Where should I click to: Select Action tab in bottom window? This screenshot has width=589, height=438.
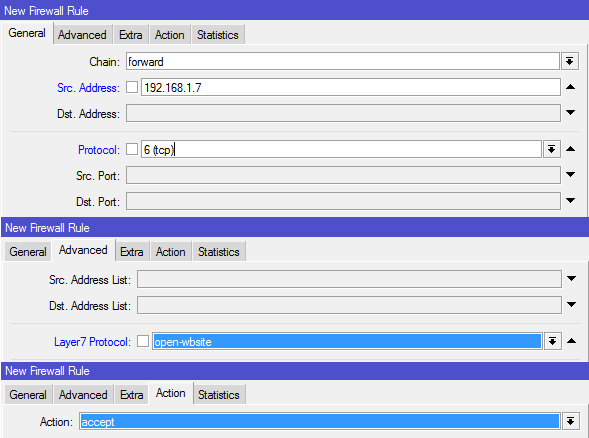point(171,393)
